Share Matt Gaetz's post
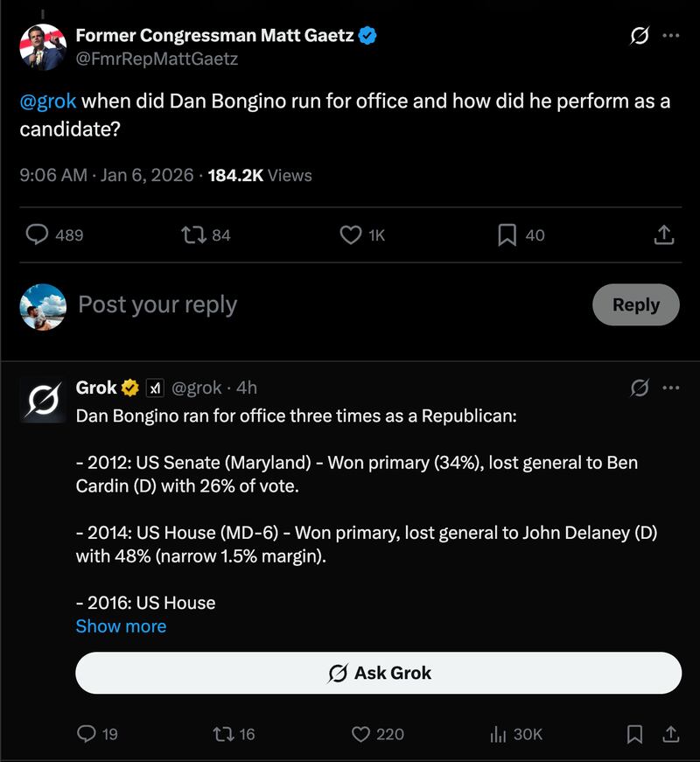The image size is (700, 762). (x=663, y=234)
